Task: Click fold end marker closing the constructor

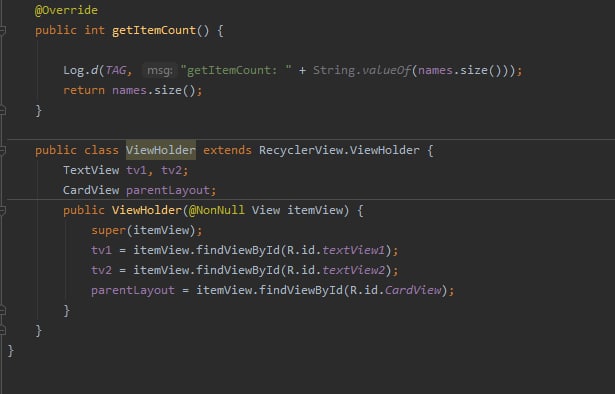Action: pyautogui.click(x=2, y=310)
